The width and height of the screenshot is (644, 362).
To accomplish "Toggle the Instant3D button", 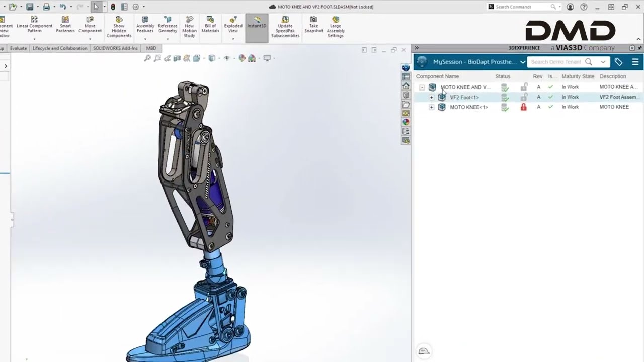I will click(257, 28).
